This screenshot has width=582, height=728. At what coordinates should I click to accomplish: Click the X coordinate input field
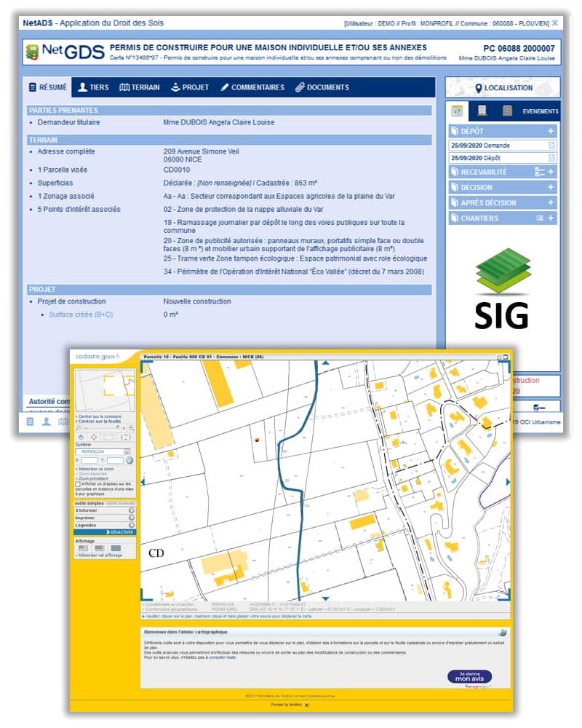click(89, 461)
